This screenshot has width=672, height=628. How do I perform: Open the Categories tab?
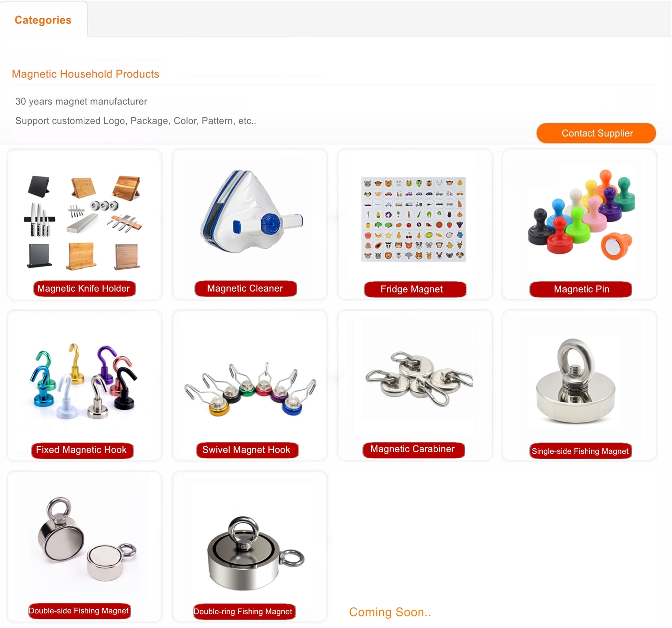pyautogui.click(x=43, y=20)
